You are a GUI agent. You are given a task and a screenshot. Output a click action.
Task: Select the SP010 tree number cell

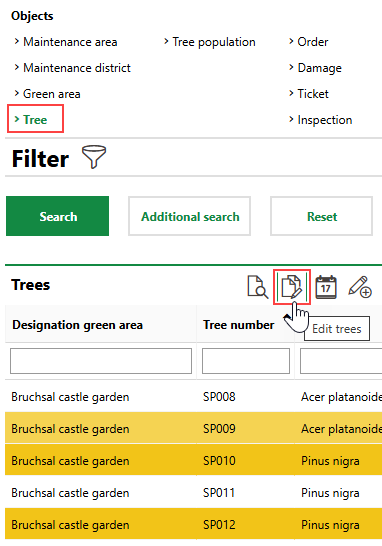[219, 461]
